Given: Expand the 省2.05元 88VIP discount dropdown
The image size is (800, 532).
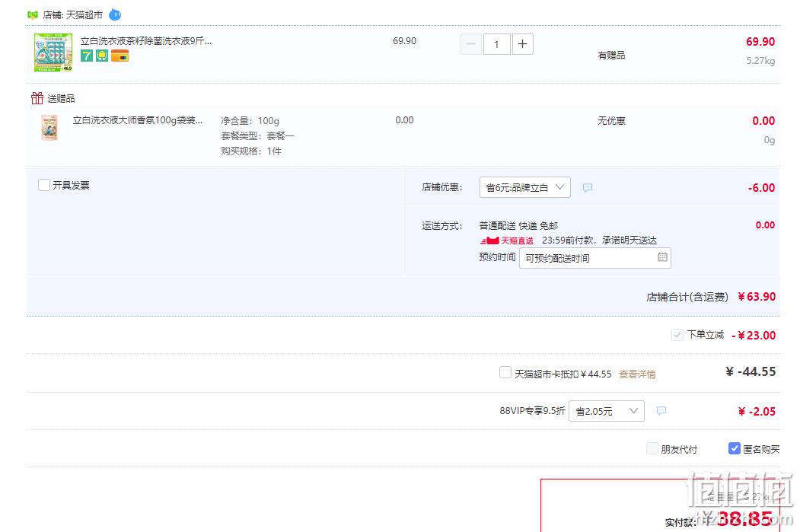Looking at the screenshot, I should (x=607, y=411).
